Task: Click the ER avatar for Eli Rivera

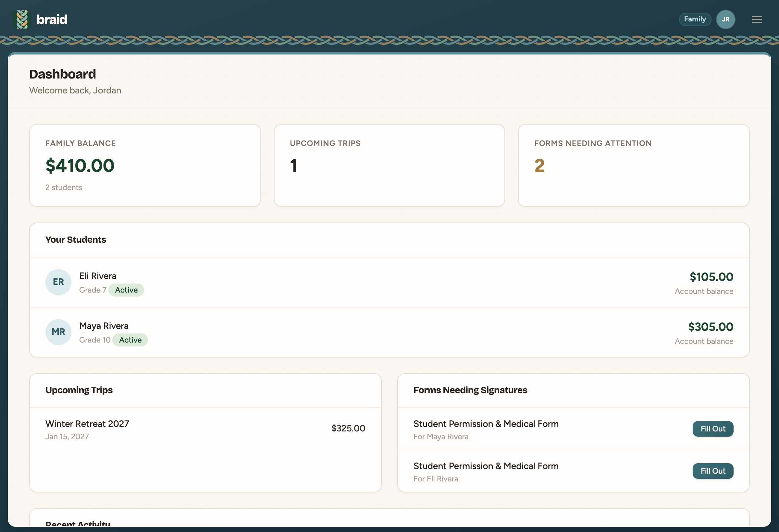Action: tap(58, 282)
